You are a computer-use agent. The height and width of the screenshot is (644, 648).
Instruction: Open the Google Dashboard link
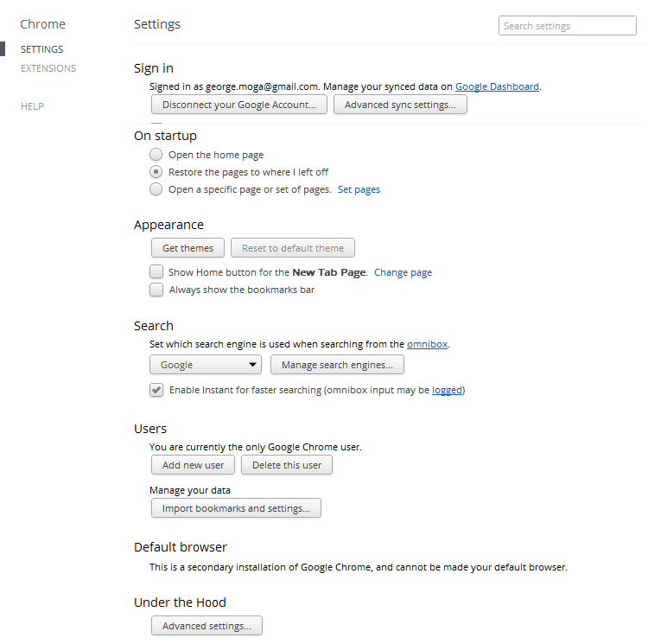497,86
